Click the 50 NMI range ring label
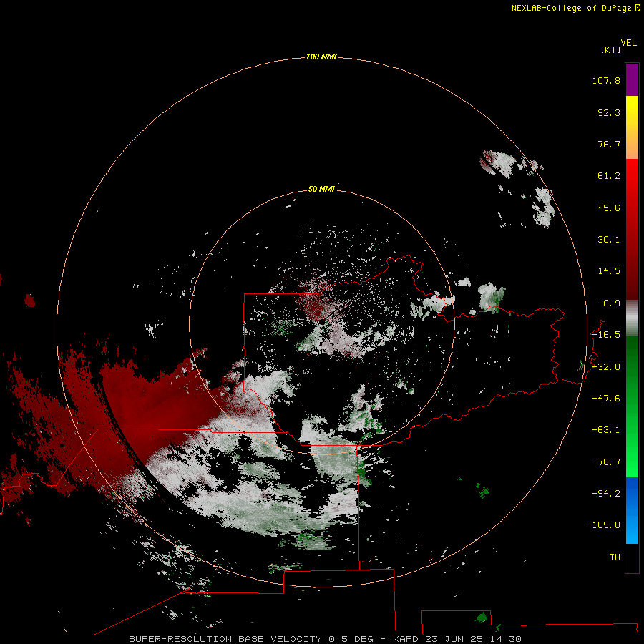Screen dimensions: 644x644 321,189
